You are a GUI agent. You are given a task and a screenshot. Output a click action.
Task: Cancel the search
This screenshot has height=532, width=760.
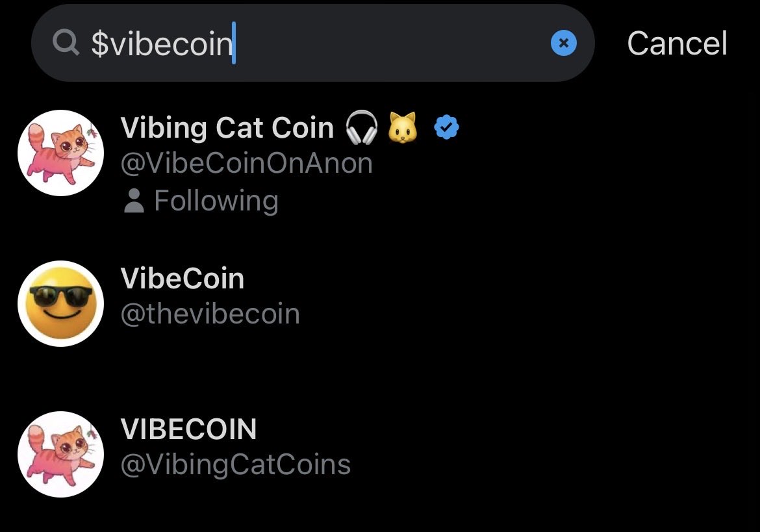(x=676, y=44)
